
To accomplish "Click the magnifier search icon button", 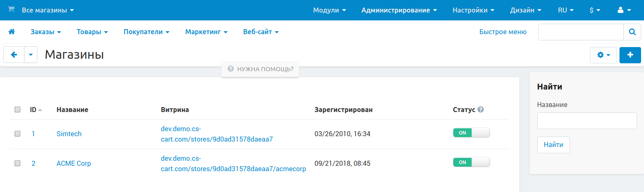I will tap(632, 32).
